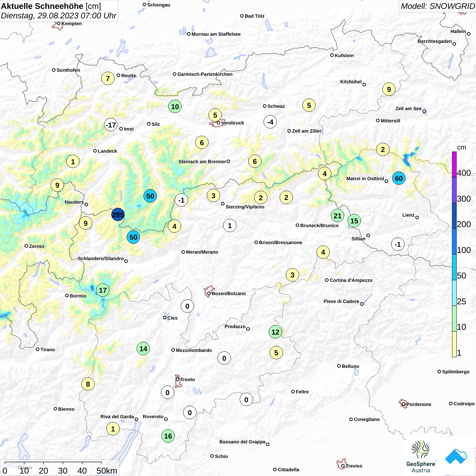Image resolution: width=476 pixels, height=476 pixels.
Task: Click the Kufstein town label
Action: point(344,55)
